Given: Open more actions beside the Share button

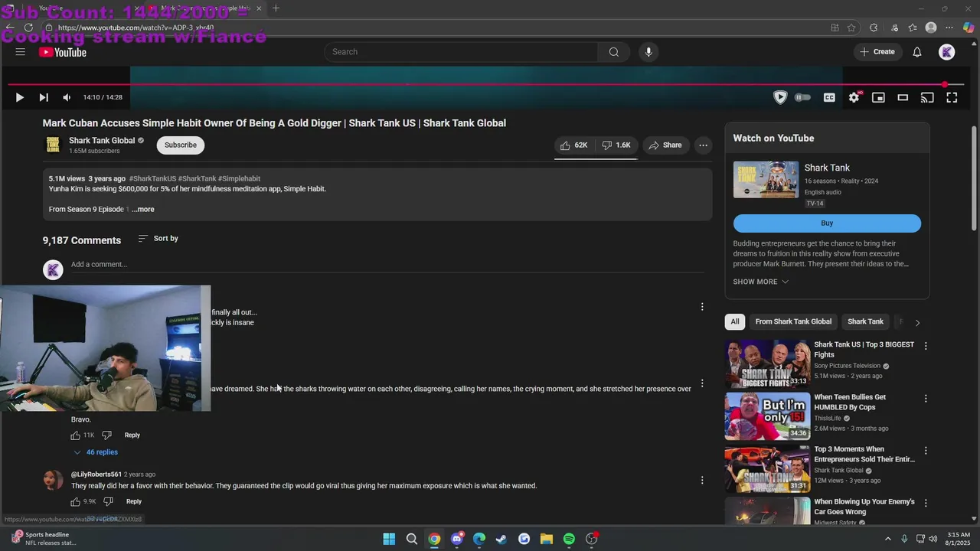Looking at the screenshot, I should [x=703, y=145].
